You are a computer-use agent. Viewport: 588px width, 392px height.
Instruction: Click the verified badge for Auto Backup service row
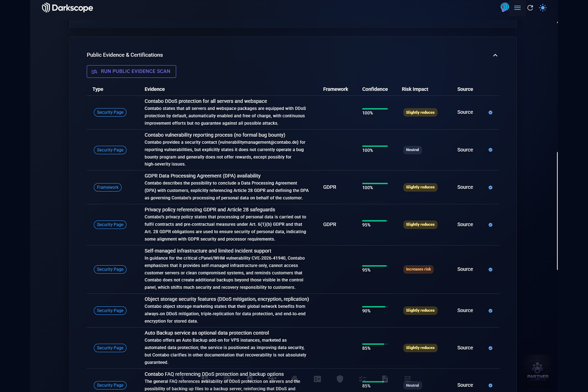[x=490, y=348]
